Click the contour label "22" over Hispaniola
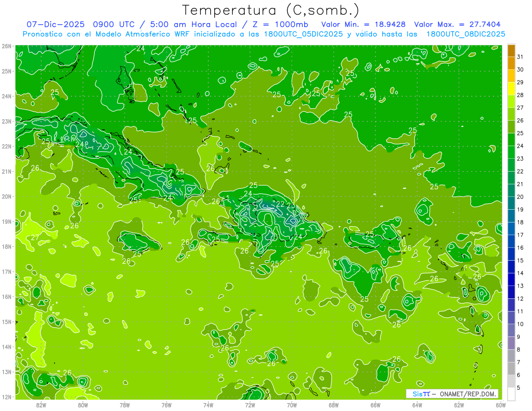532x411 pixels. coord(280,204)
